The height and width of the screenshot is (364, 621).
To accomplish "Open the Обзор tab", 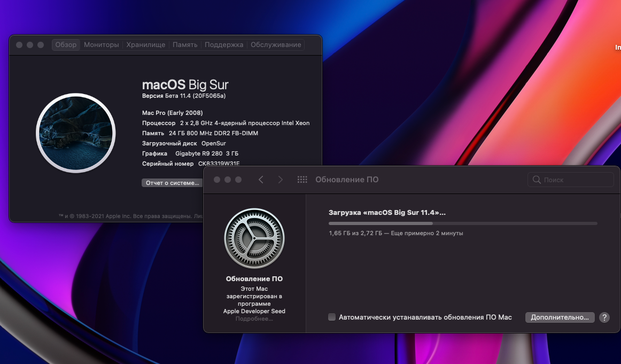I will (x=66, y=45).
